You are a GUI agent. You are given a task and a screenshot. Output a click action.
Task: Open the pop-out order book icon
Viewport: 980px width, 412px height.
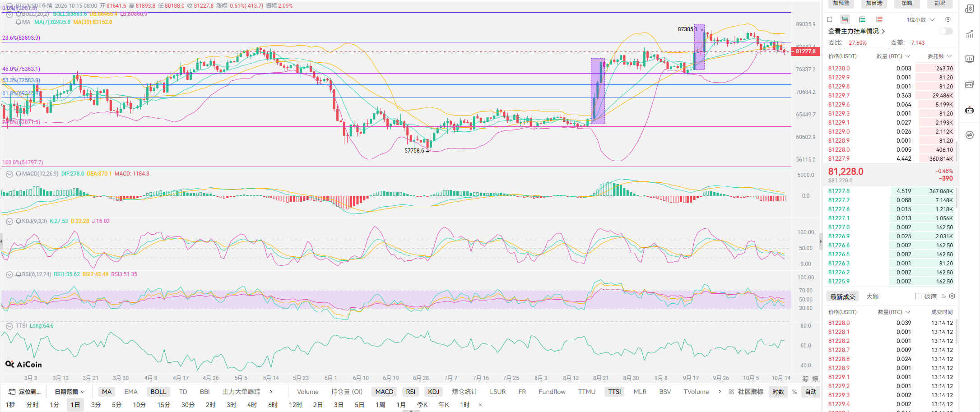pos(830,19)
